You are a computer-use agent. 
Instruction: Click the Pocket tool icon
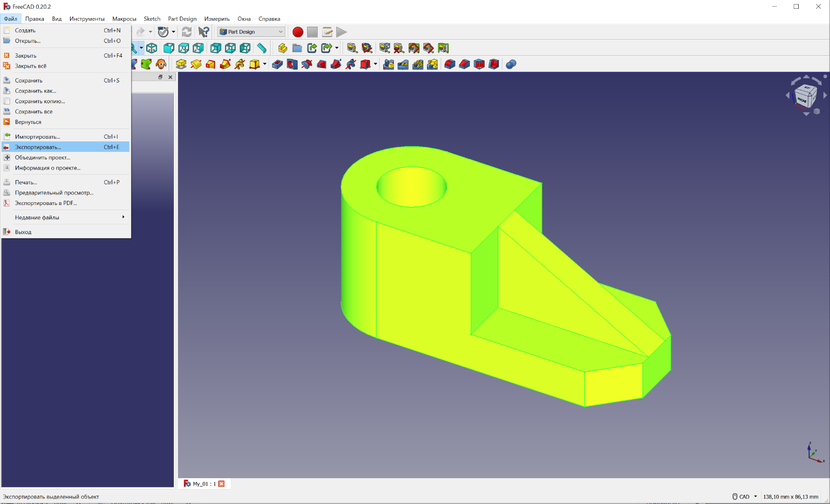(x=277, y=64)
